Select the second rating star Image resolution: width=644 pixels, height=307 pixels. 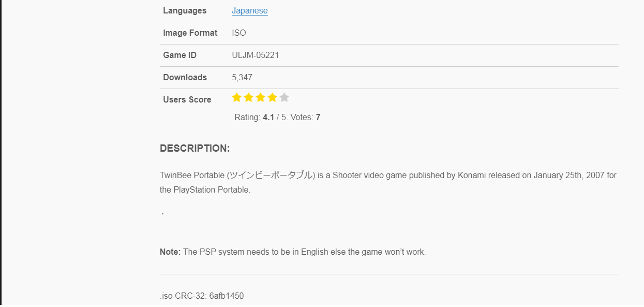[x=248, y=97]
